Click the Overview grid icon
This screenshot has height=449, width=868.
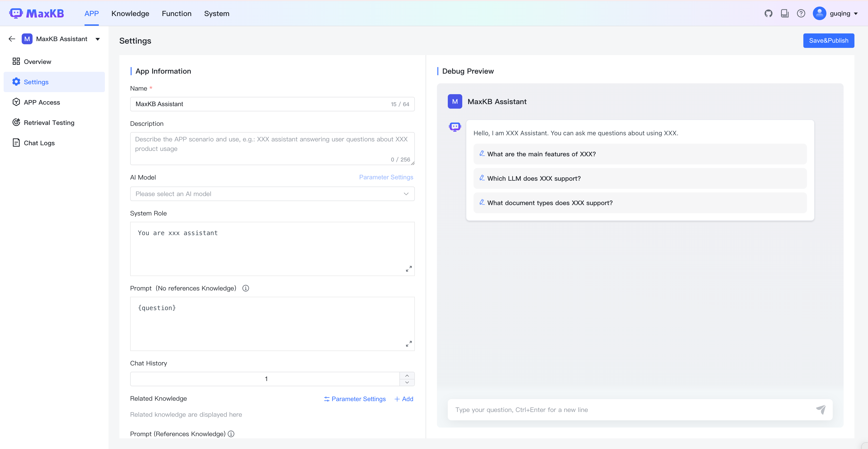(16, 61)
